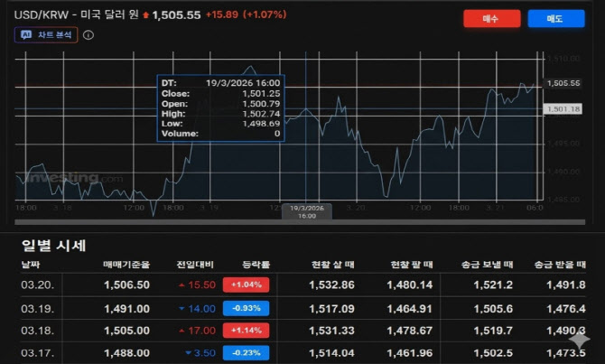
Task: Click the 19/3/2026 16:00 time axis marker
Action: click(x=307, y=212)
